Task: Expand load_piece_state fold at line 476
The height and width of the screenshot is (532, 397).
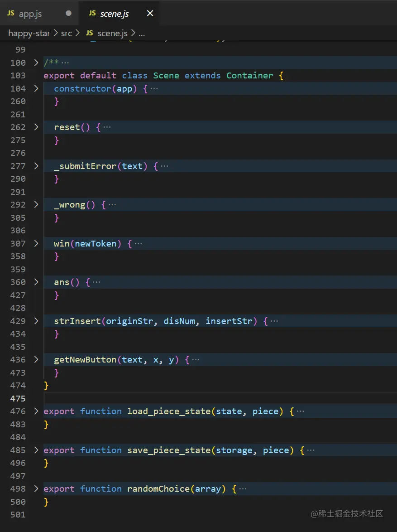Action: (36, 411)
